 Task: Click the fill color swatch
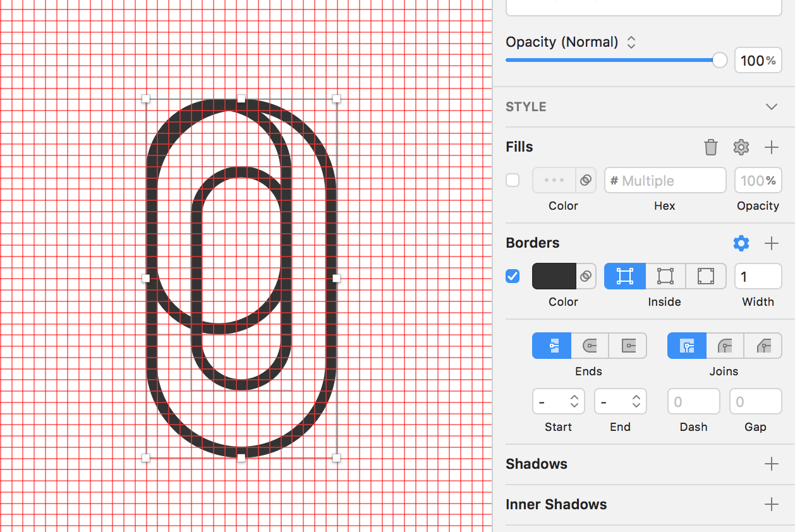[x=554, y=180]
